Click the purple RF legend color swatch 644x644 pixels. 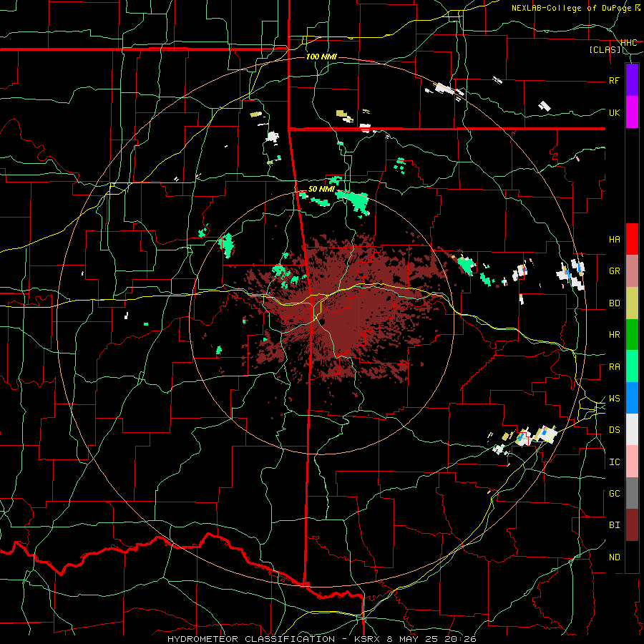click(x=632, y=80)
